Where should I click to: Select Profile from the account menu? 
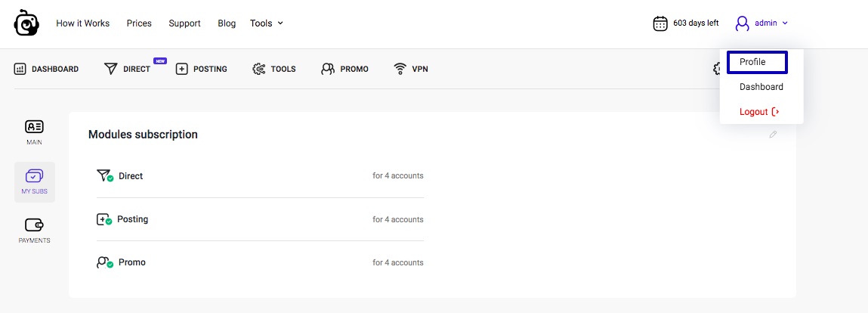coord(757,62)
